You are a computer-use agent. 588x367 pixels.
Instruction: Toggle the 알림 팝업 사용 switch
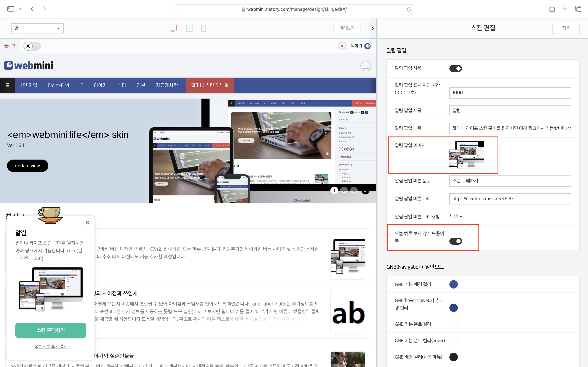pyautogui.click(x=455, y=69)
